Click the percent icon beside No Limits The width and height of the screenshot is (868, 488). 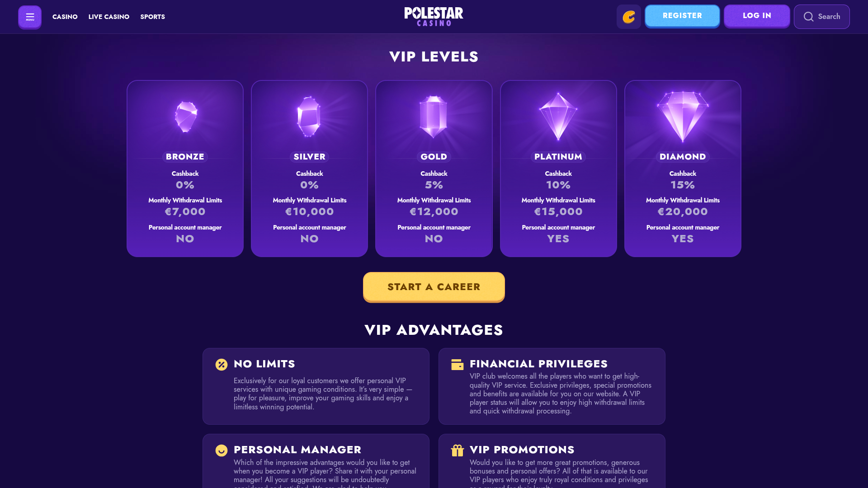[x=221, y=364]
